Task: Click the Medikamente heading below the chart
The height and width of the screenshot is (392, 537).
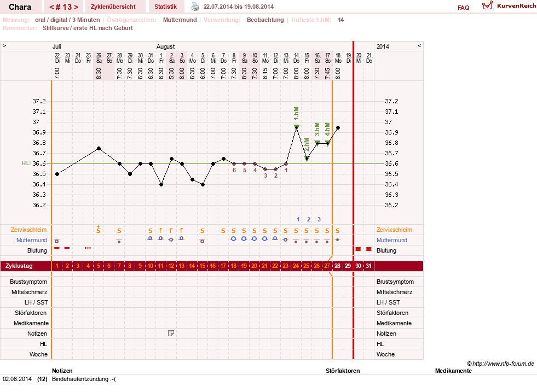Action: pos(453,371)
